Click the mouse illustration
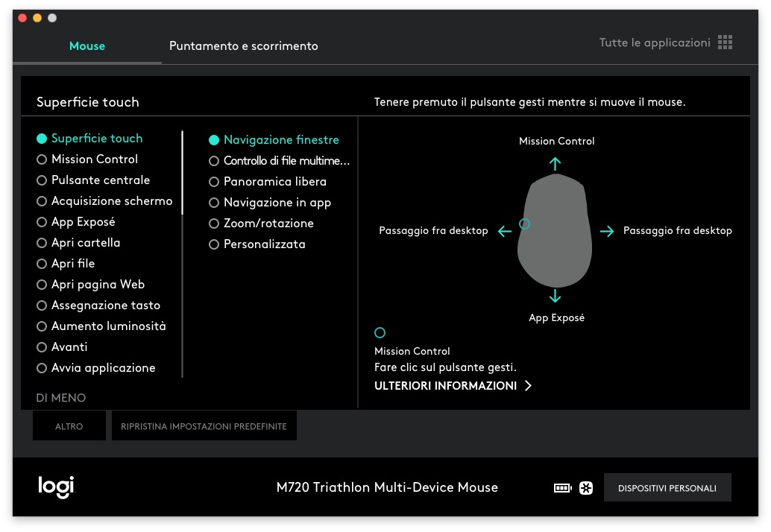Viewport: 771px width, 532px height. click(x=555, y=230)
